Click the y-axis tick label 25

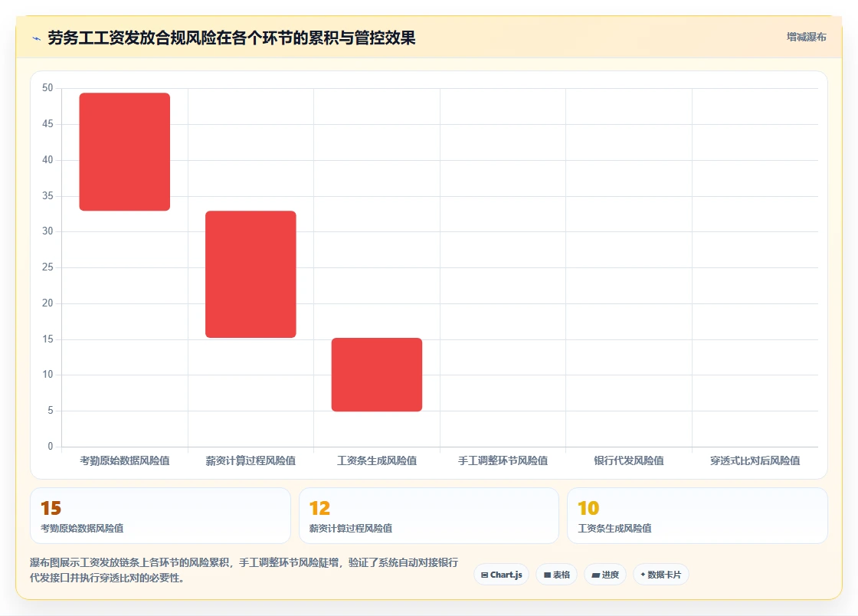tap(47, 267)
